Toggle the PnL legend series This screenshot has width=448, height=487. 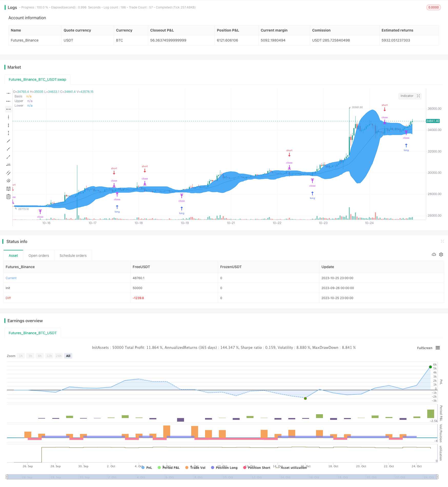(x=147, y=468)
